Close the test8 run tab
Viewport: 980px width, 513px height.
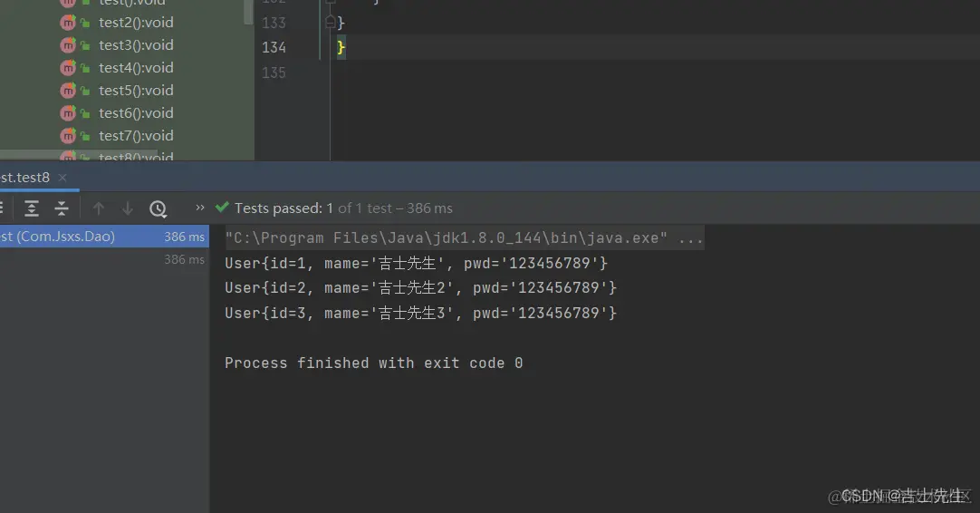(62, 178)
